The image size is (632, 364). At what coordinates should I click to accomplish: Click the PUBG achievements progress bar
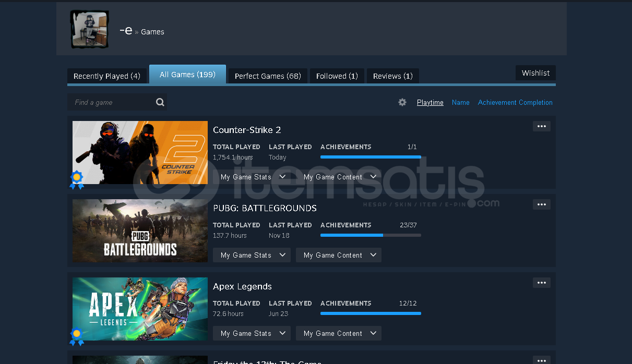tap(371, 235)
